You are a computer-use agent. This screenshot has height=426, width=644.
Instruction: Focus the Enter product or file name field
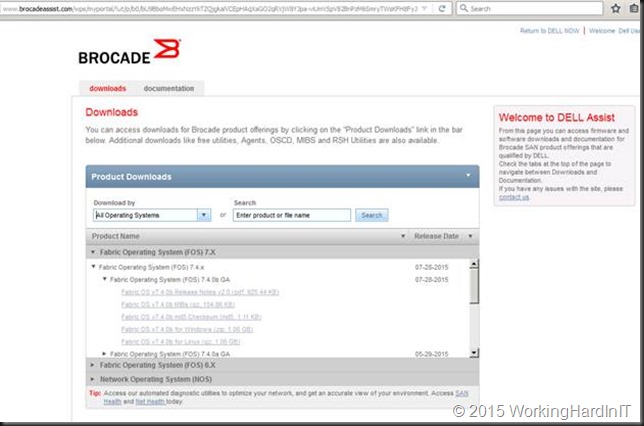point(292,215)
